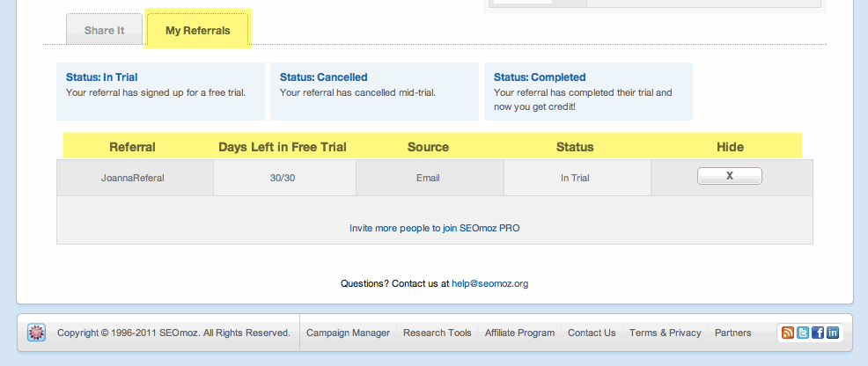868x366 pixels.
Task: Email help@seomoz.org support link
Action: pos(489,283)
